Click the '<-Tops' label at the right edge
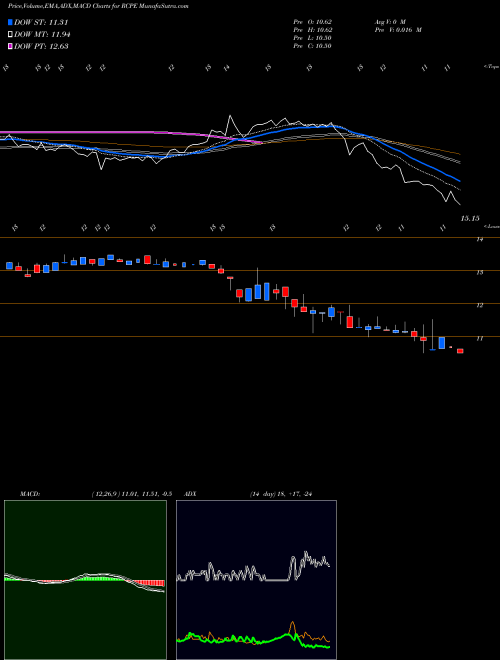The height and width of the screenshot is (660, 500). [492, 67]
